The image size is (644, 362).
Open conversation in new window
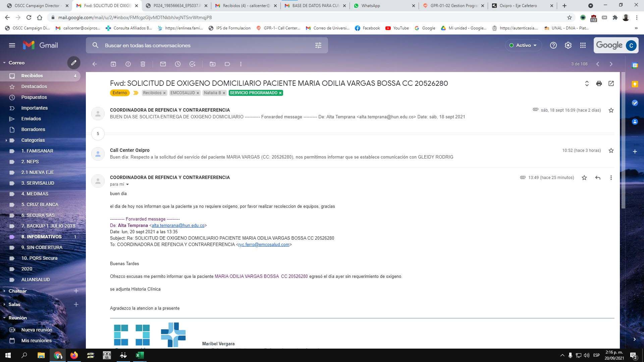click(x=611, y=83)
